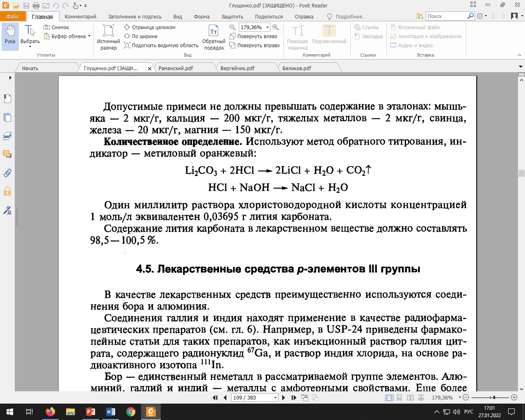Open Word from the taskbar
This screenshot has width=525, height=420.
pos(110,412)
